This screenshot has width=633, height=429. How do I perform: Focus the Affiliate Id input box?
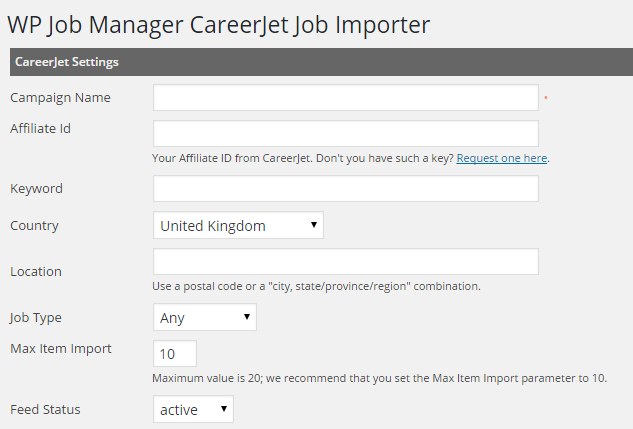pyautogui.click(x=345, y=133)
